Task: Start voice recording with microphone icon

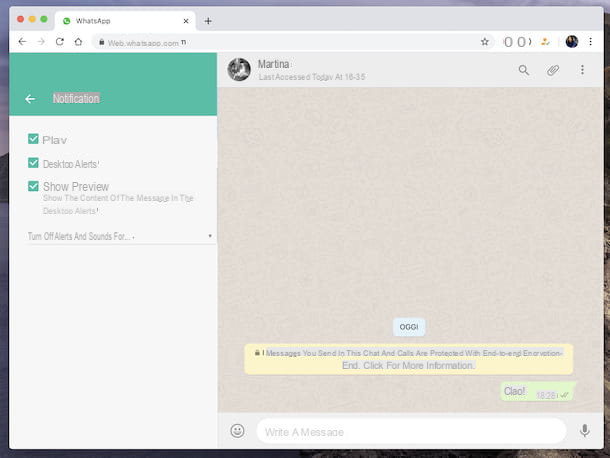Action: coord(585,431)
